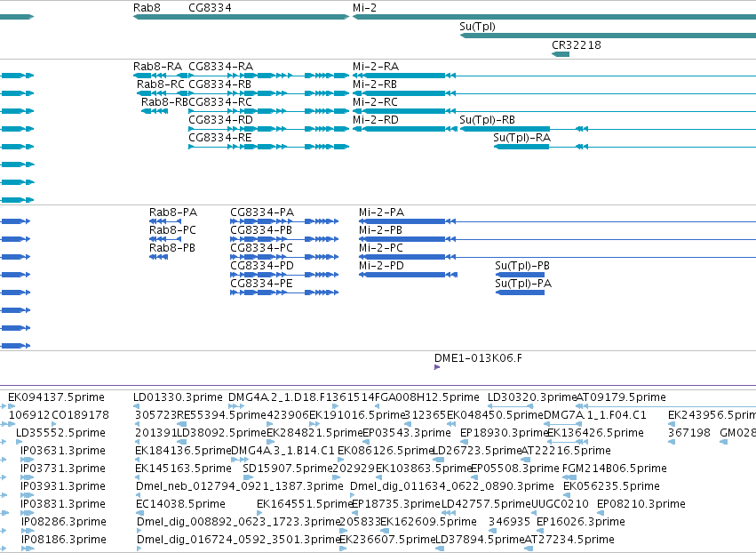Select the Su(Tpl) gene label
The image size is (756, 553).
477,27
